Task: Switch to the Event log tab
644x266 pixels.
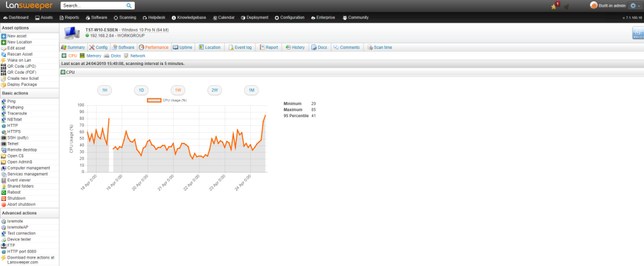Action: pyautogui.click(x=240, y=47)
